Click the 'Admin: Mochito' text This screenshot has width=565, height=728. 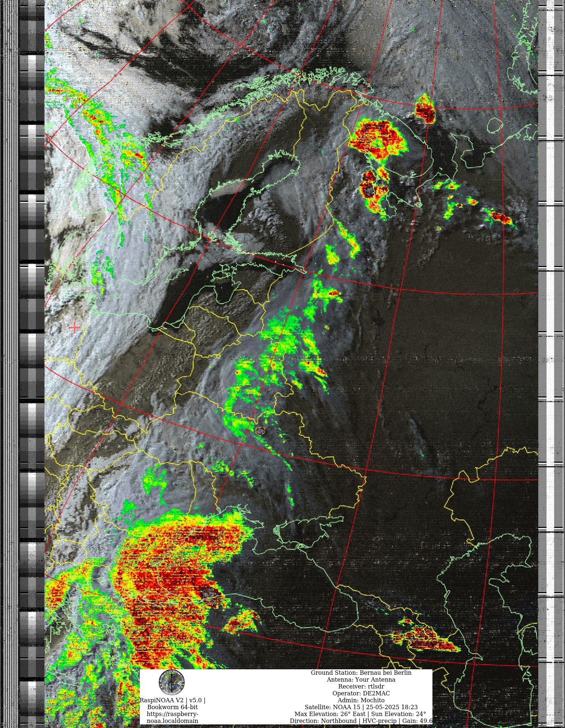361,700
